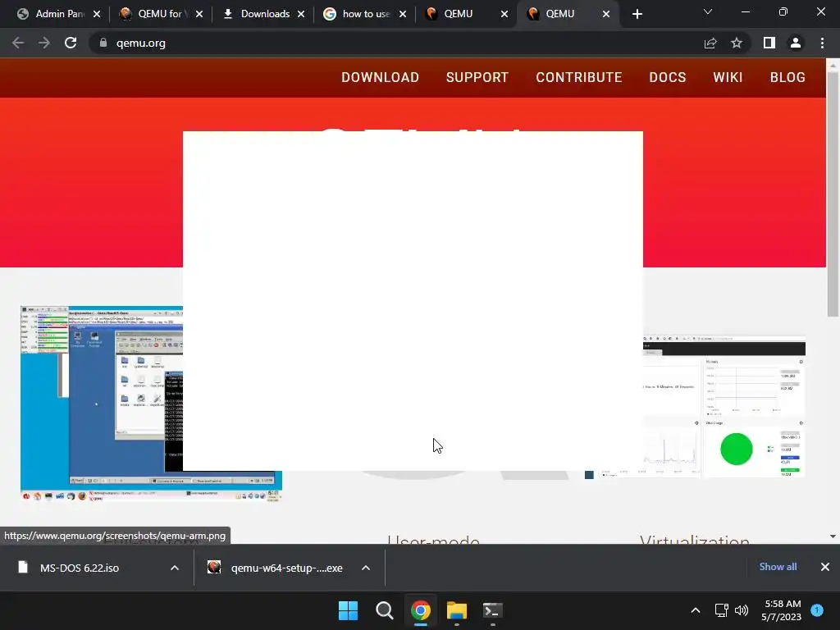Viewport: 840px width, 630px height.
Task: Open the BLOG link
Action: tap(787, 77)
